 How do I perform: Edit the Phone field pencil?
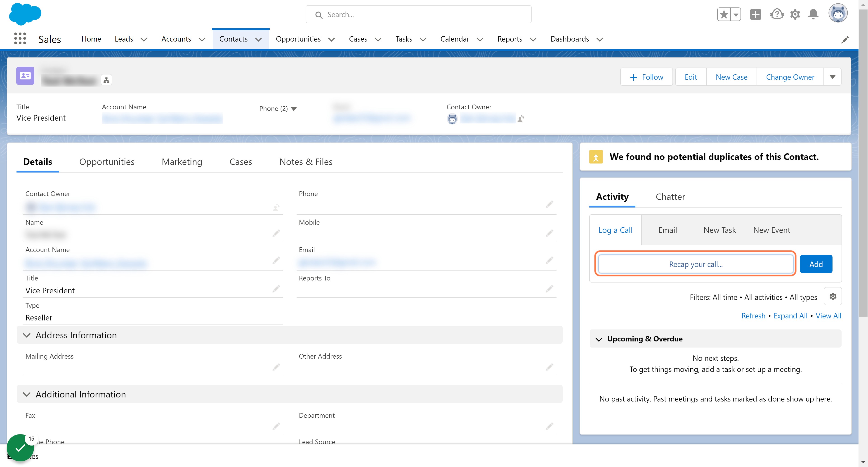(549, 204)
